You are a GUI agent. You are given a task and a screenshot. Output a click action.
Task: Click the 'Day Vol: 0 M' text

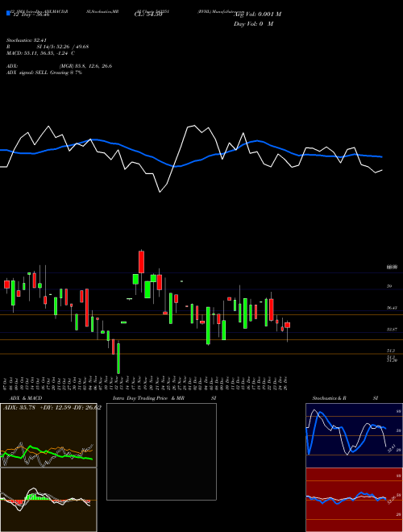point(253,24)
